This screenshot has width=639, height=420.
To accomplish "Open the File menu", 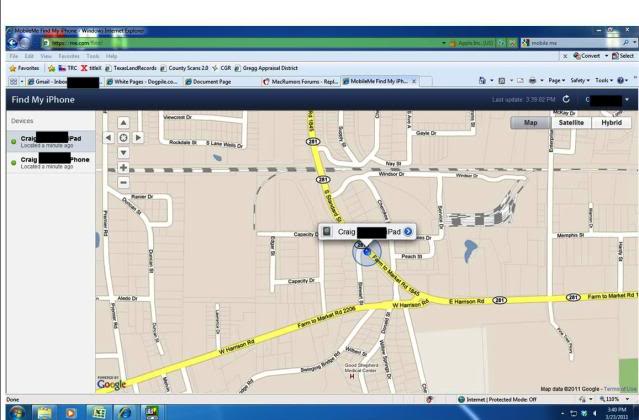I will [x=13, y=56].
